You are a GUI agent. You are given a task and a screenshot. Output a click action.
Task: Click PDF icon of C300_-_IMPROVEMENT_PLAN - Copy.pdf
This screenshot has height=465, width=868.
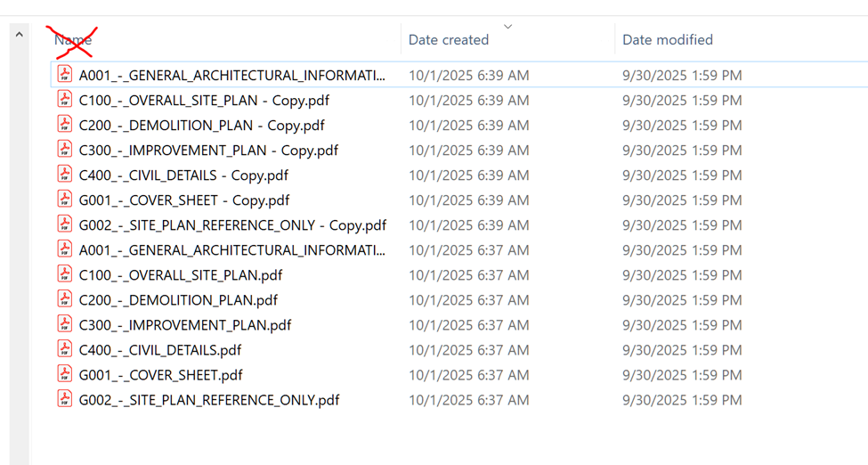click(65, 150)
